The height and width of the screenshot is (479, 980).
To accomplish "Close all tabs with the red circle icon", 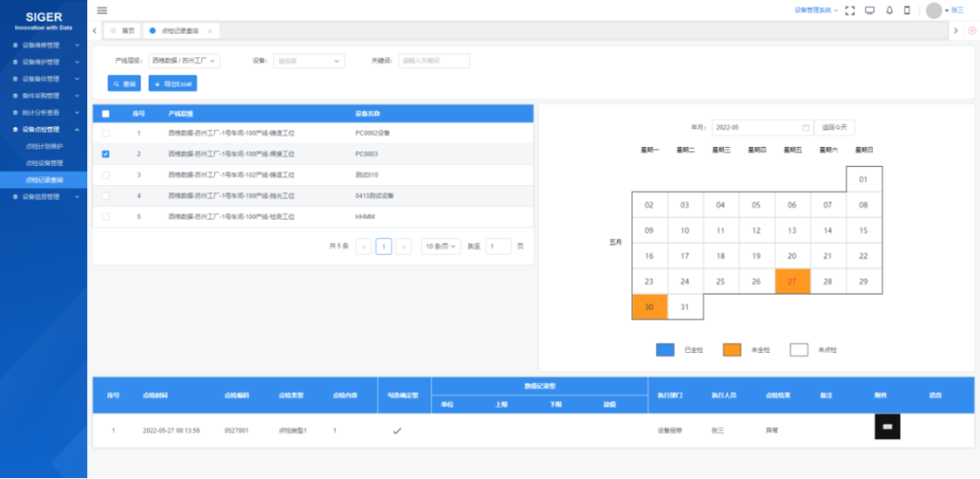I will coord(972,31).
